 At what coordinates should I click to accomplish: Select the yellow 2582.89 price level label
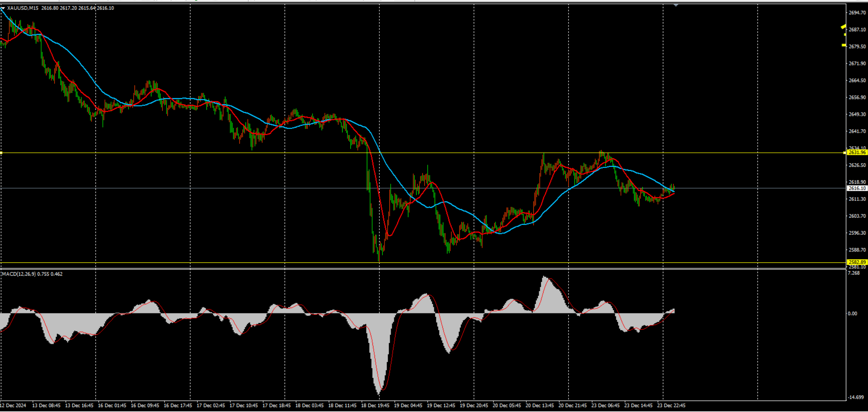pos(857,262)
